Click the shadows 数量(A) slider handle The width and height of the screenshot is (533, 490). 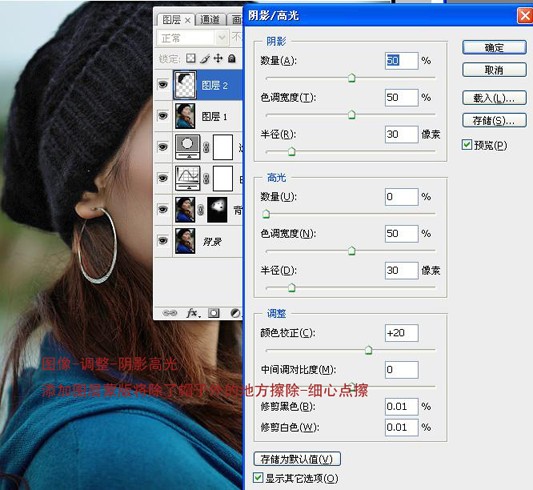point(352,78)
